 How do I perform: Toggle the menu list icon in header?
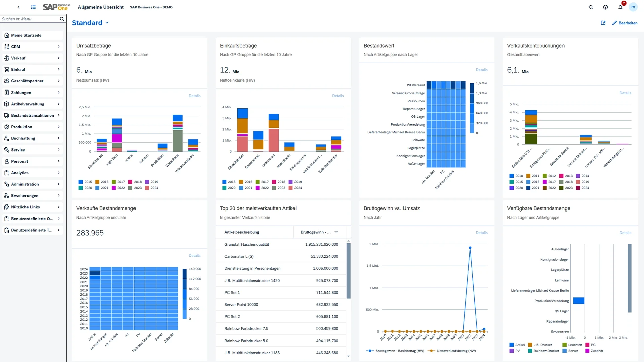(x=33, y=7)
